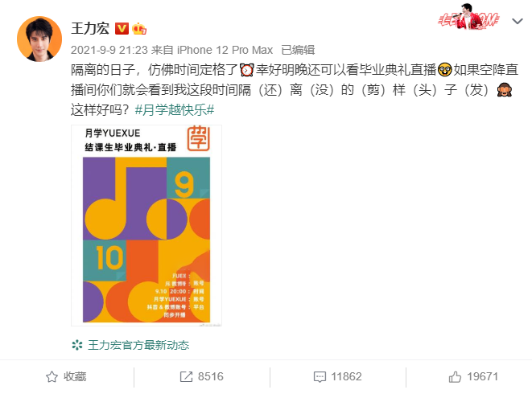Click the crown membership badge icon

139,29
